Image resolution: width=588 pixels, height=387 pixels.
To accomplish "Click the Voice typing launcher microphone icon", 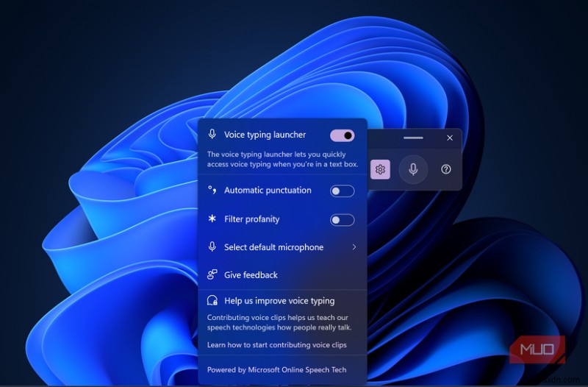I will click(x=212, y=135).
